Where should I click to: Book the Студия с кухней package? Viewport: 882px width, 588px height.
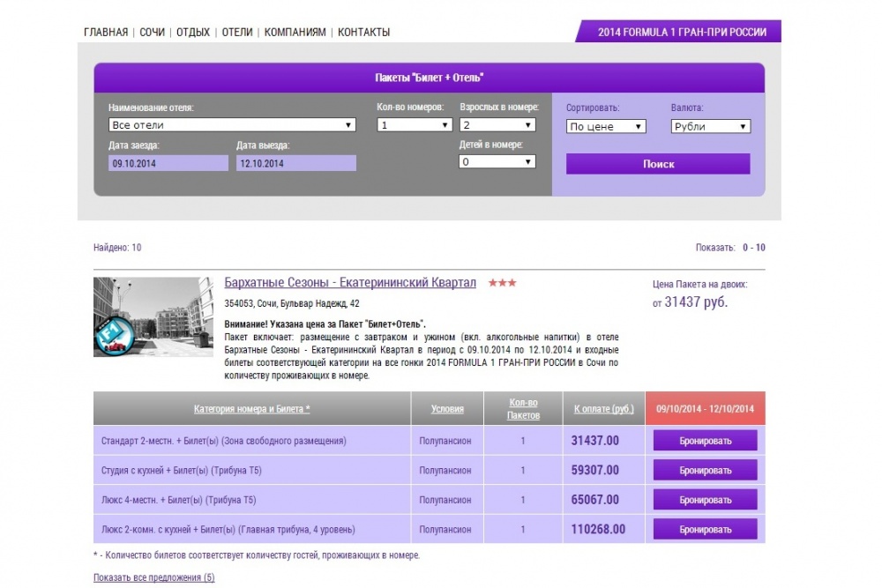pos(705,470)
